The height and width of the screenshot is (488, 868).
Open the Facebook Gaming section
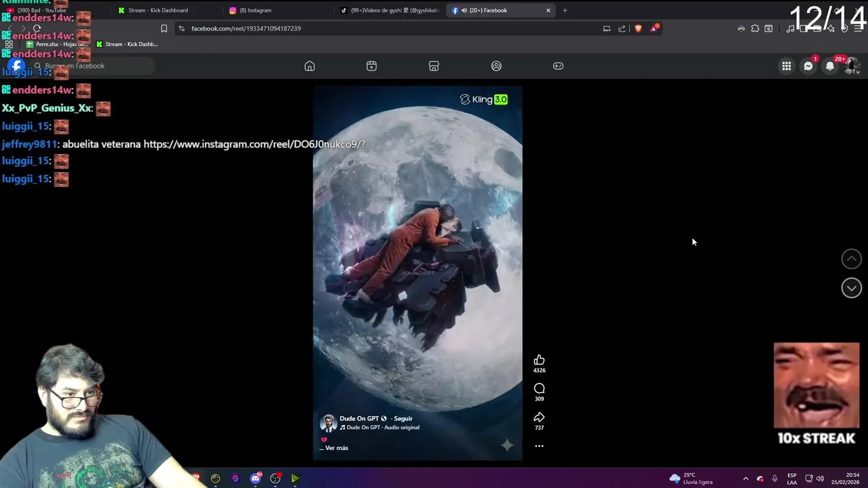(558, 66)
